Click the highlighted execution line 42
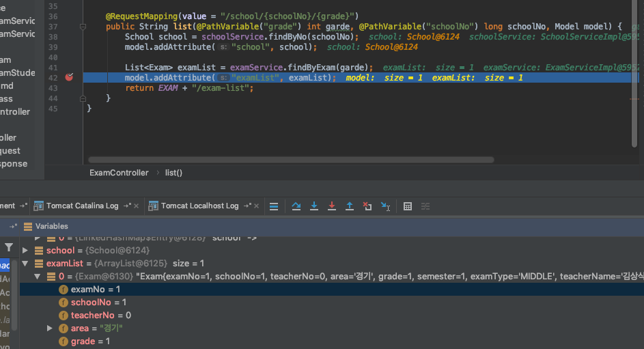This screenshot has height=349, width=644. coord(361,78)
